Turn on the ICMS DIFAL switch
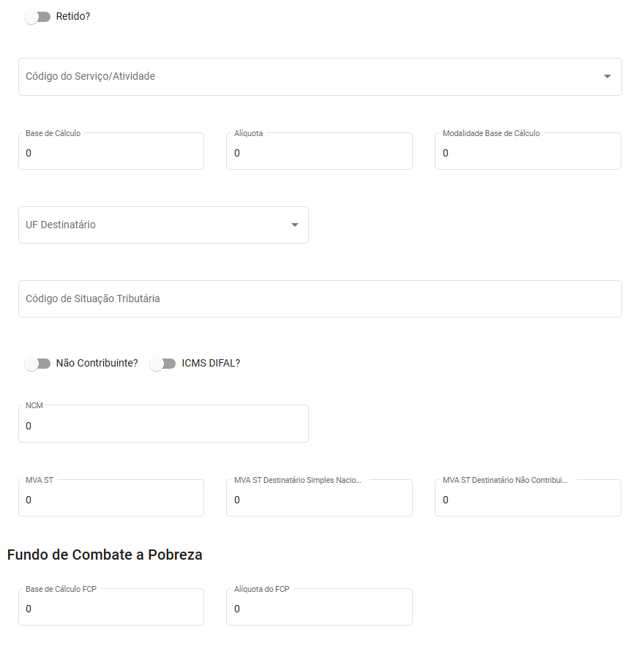 pos(162,364)
